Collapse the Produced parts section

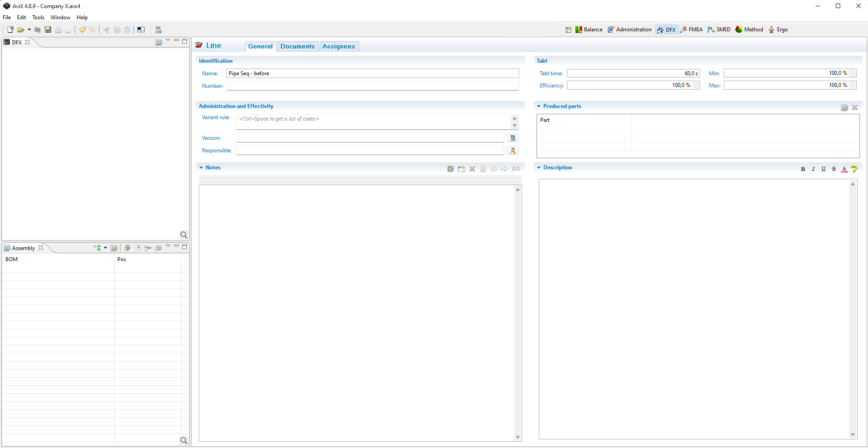coord(539,106)
